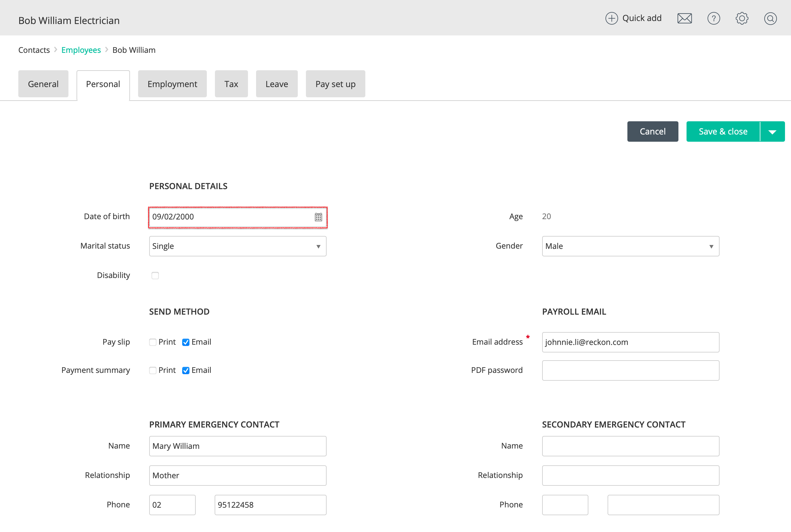This screenshot has width=791, height=532.
Task: Click the payroll Email address field
Action: 631,342
